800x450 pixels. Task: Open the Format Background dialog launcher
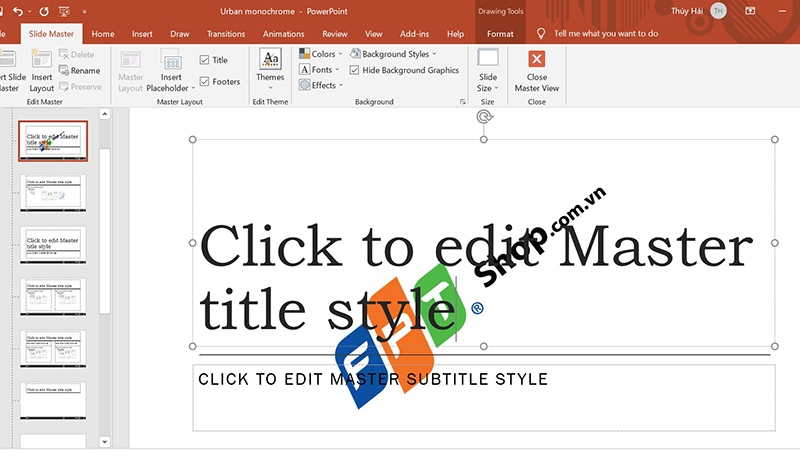pyautogui.click(x=463, y=102)
